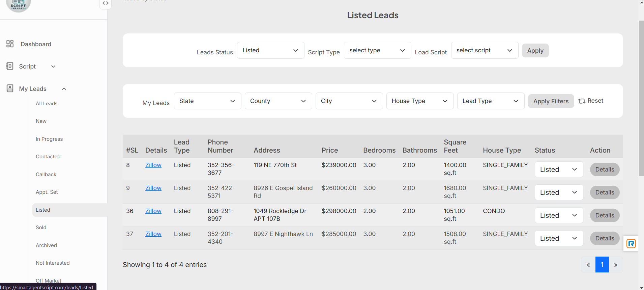The height and width of the screenshot is (290, 644).
Task: Click phone number 808-291-8997
Action: click(221, 215)
